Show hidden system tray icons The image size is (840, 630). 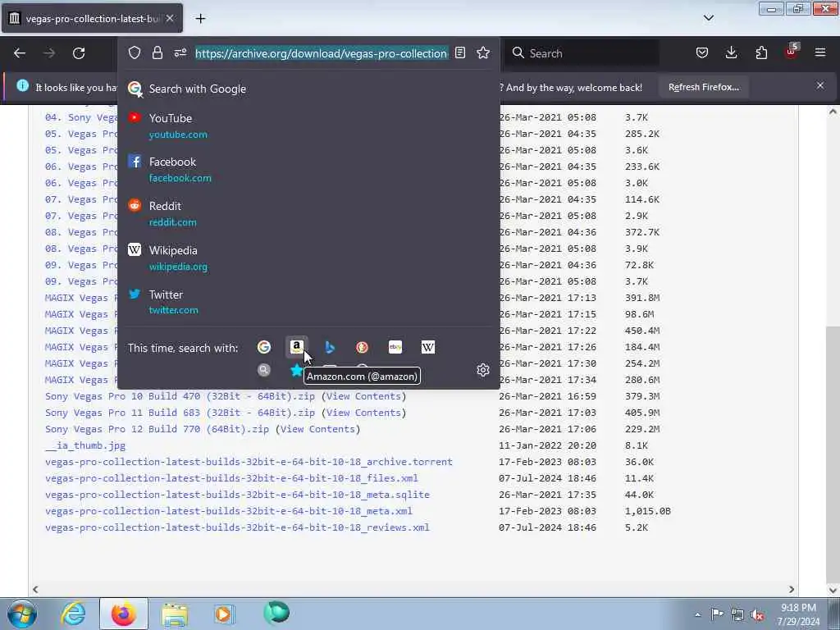point(697,614)
